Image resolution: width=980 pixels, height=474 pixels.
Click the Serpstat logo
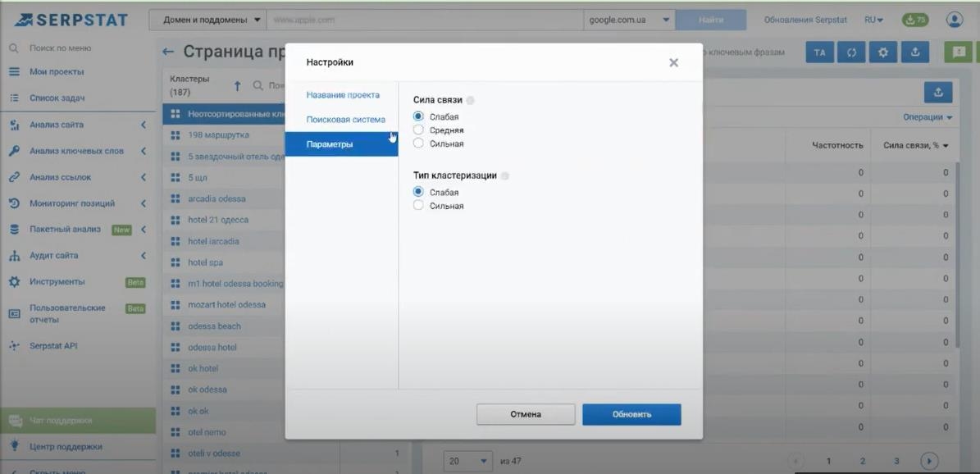tap(71, 20)
